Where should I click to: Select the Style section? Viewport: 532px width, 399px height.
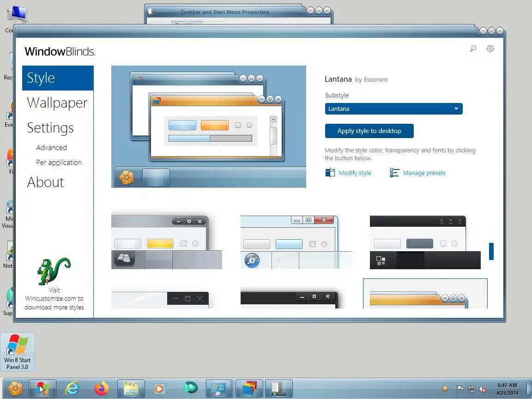58,78
